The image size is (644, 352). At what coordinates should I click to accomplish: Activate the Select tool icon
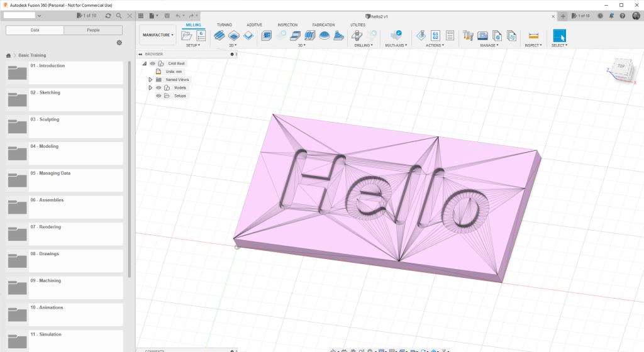pyautogui.click(x=559, y=36)
